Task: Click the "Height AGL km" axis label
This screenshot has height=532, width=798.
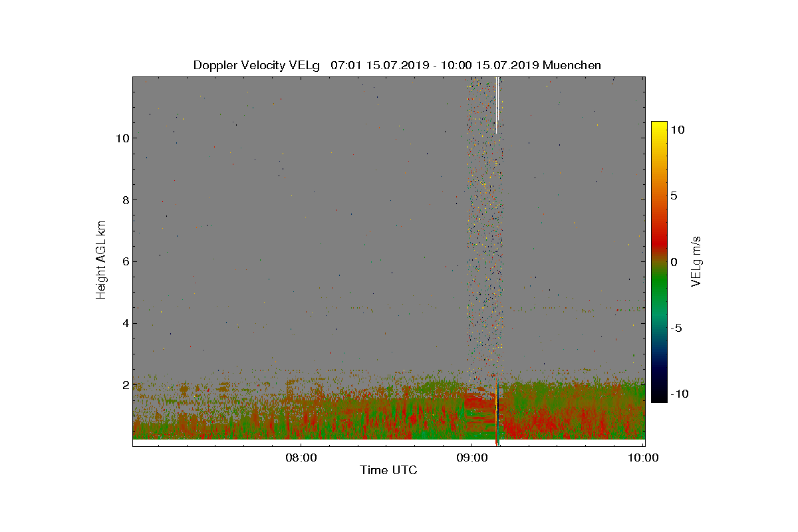Action: (101, 259)
